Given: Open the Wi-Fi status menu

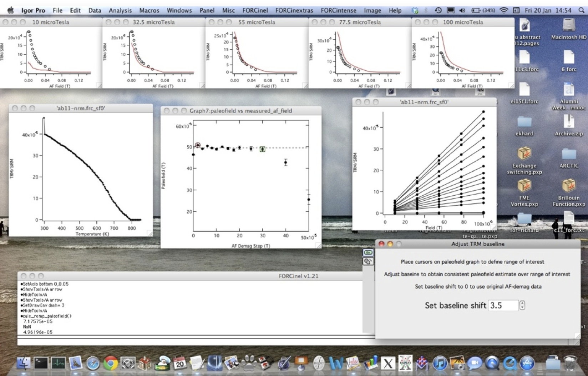Looking at the screenshot, I should tap(503, 10).
